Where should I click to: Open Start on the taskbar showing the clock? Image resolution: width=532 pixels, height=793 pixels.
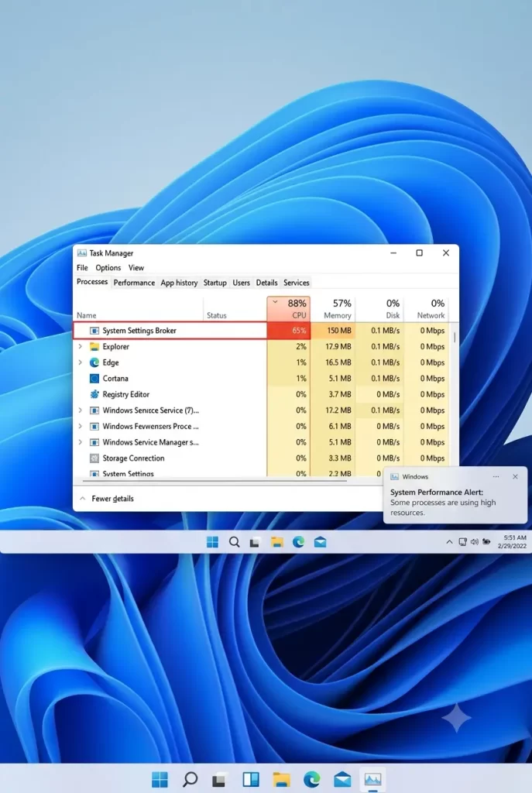click(212, 542)
